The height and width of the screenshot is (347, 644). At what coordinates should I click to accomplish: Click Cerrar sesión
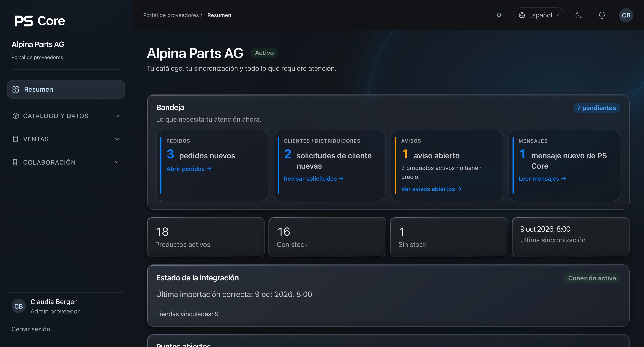pyautogui.click(x=31, y=329)
